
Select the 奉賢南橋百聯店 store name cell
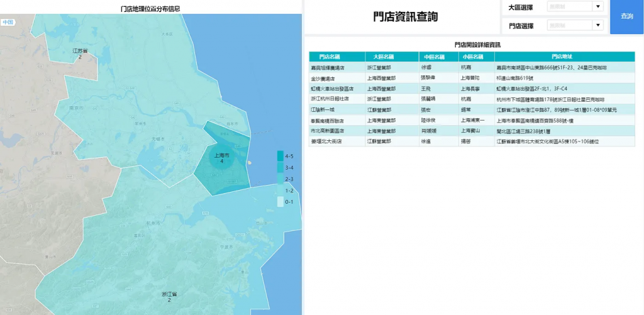[x=337, y=121]
